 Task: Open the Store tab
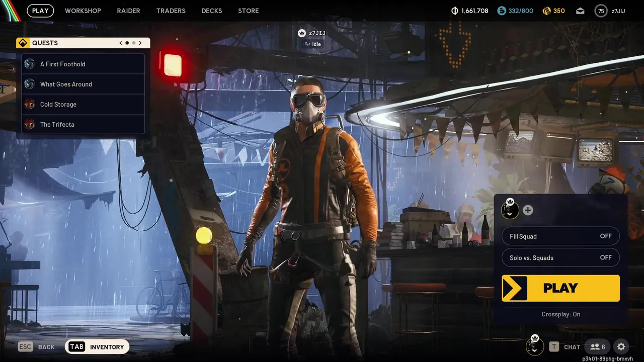pos(249,11)
